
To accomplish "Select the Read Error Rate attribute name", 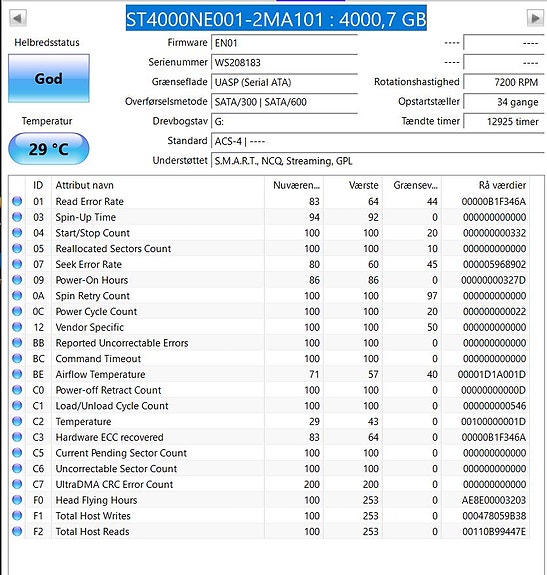I will pos(89,201).
